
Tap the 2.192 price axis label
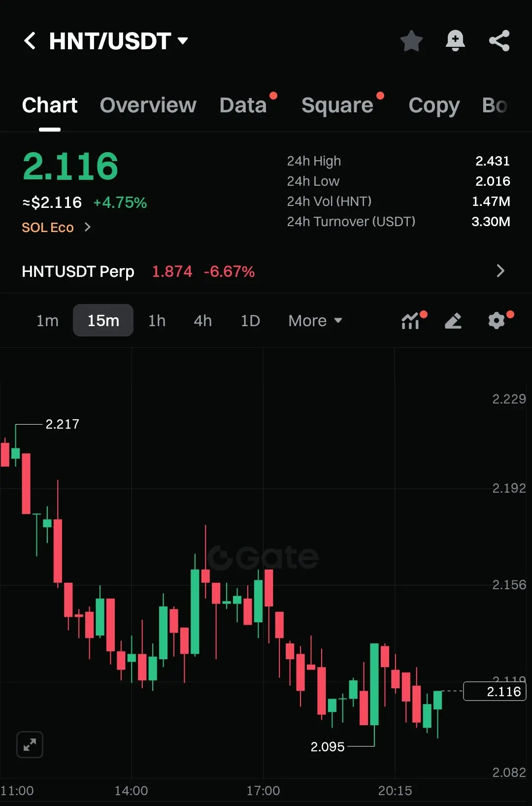pyautogui.click(x=509, y=488)
